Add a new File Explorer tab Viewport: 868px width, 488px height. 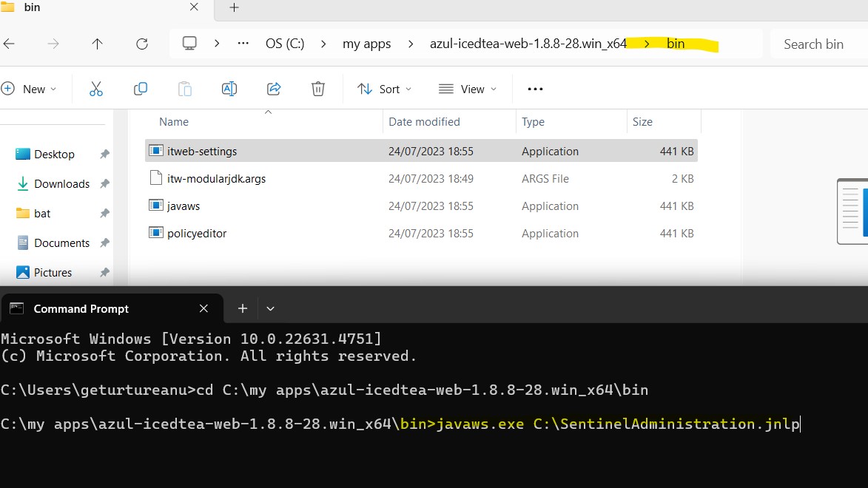pyautogui.click(x=234, y=7)
